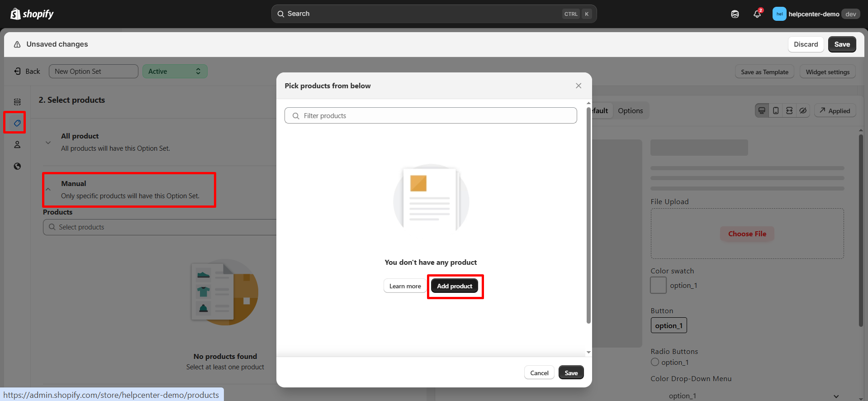
Task: Collapse the Manual section chevron
Action: coord(48,190)
